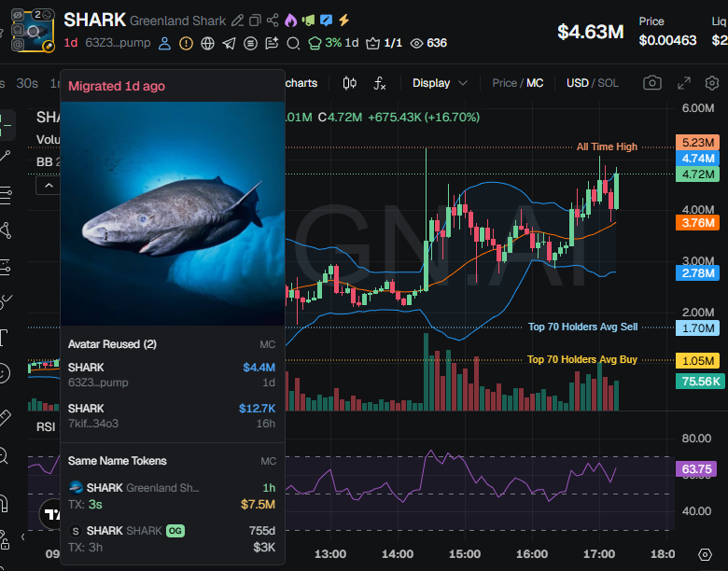Click the @ icon on the token avatar

[x=18, y=45]
